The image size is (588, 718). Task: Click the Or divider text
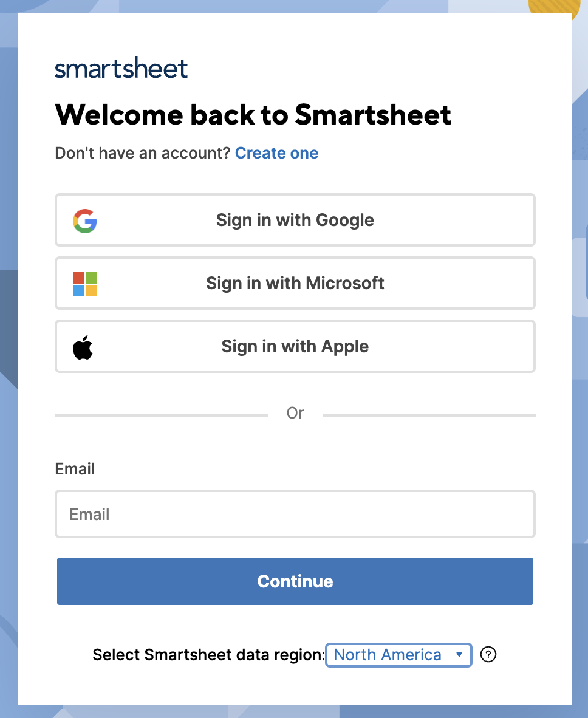[x=295, y=413]
